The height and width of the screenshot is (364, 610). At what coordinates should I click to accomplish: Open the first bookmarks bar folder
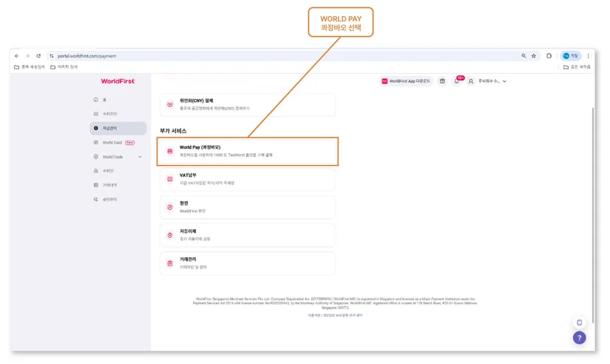pyautogui.click(x=29, y=67)
